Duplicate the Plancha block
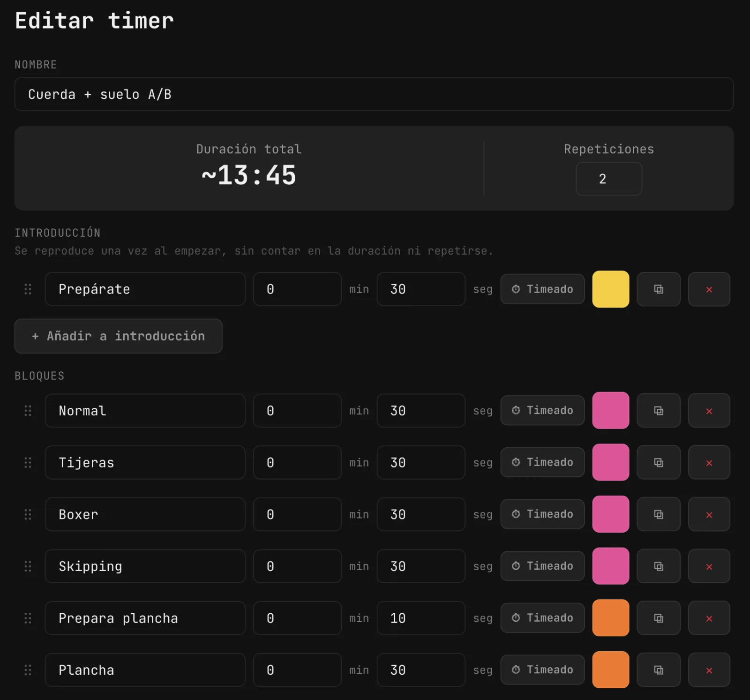 pyautogui.click(x=659, y=670)
